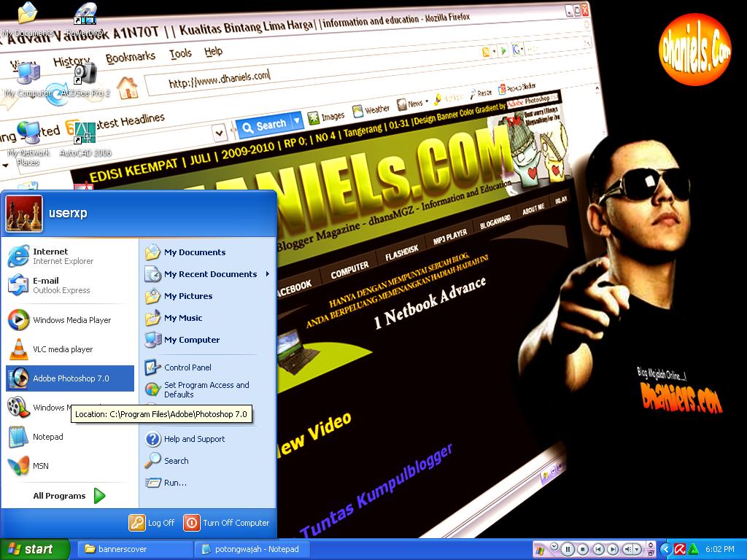Screen dimensions: 747x560
Task: Pause playback in taskbar media player
Action: tap(568, 550)
